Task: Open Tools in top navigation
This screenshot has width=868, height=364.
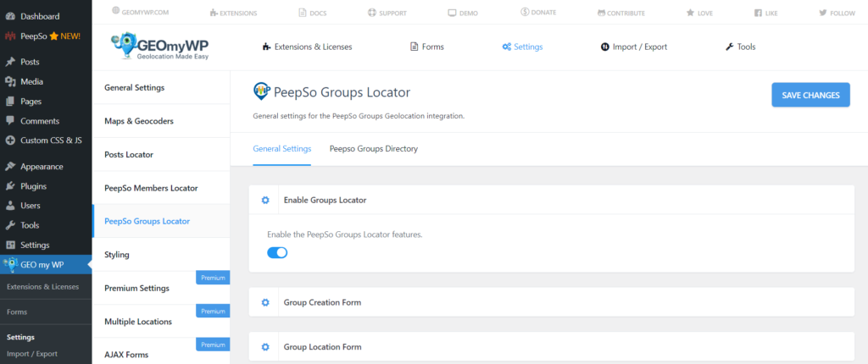Action: [x=740, y=47]
